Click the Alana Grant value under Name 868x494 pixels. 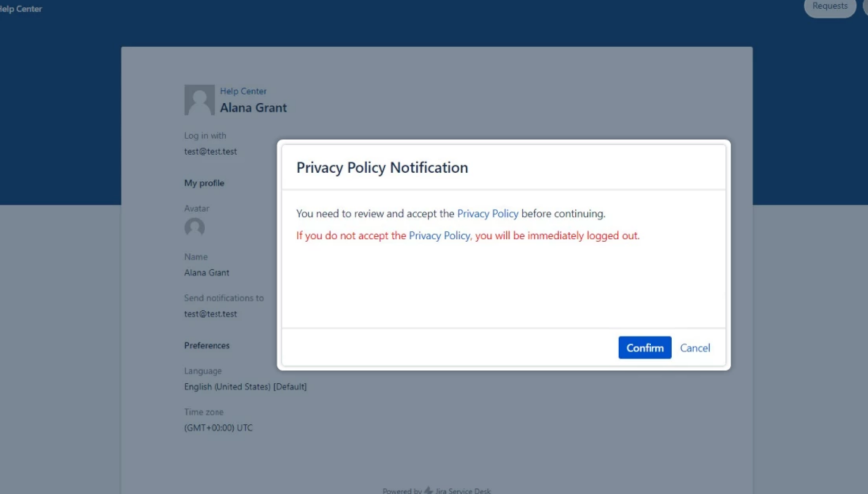point(208,273)
